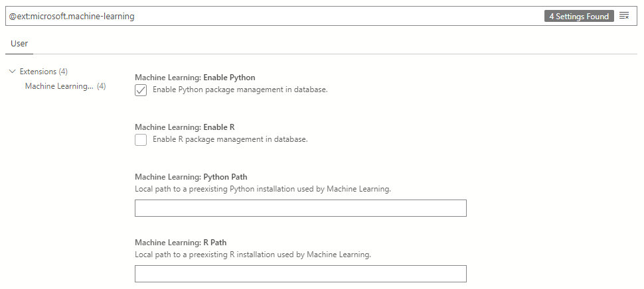Collapse the Extensions tree chevron

pos(12,72)
